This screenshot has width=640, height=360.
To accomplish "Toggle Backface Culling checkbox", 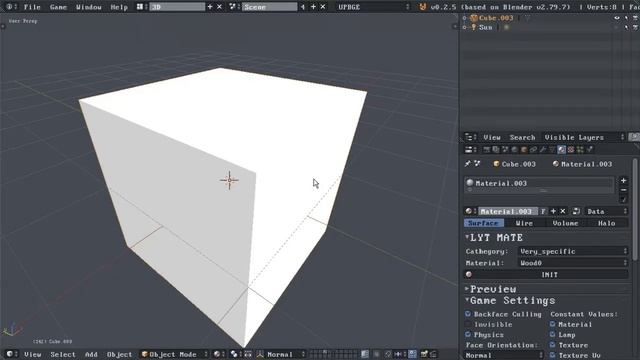I will (468, 314).
